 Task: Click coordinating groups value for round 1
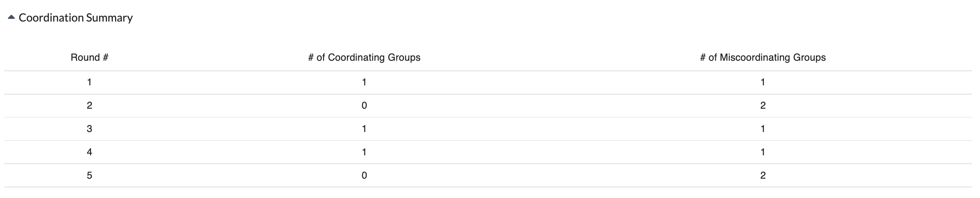(364, 82)
